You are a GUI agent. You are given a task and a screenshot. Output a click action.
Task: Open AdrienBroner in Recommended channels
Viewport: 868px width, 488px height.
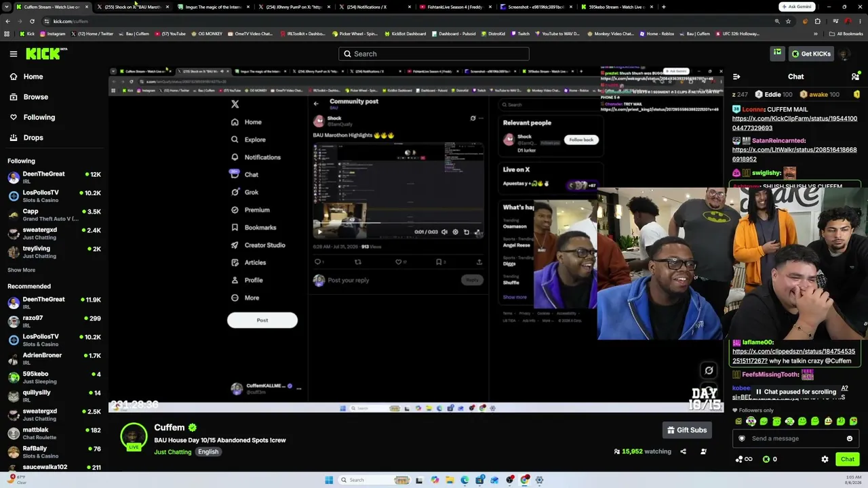pyautogui.click(x=54, y=359)
